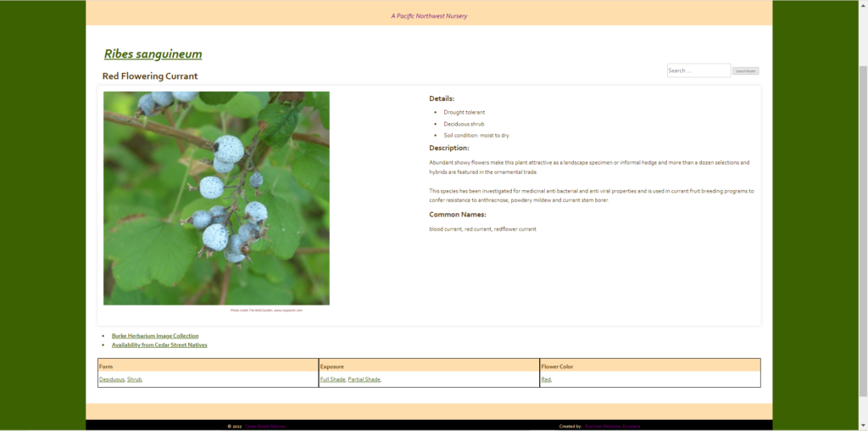Screen dimensions: 868x431
Task: Click the Partial Shade exposure link
Action: pos(364,379)
